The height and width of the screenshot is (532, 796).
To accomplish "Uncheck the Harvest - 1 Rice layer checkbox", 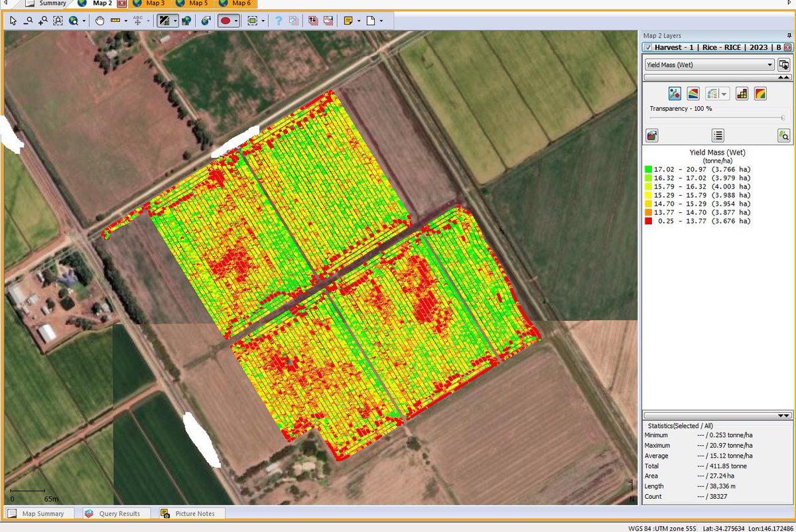I will (x=648, y=48).
